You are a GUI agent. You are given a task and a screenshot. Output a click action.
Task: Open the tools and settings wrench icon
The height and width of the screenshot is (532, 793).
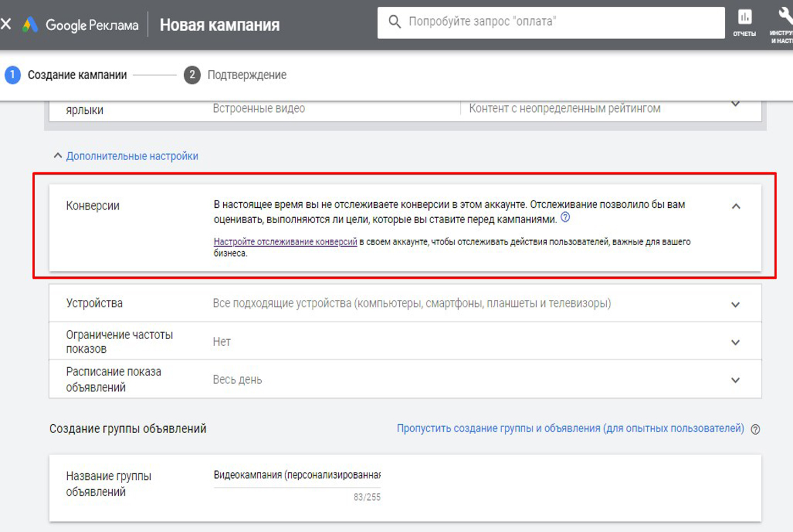(783, 22)
